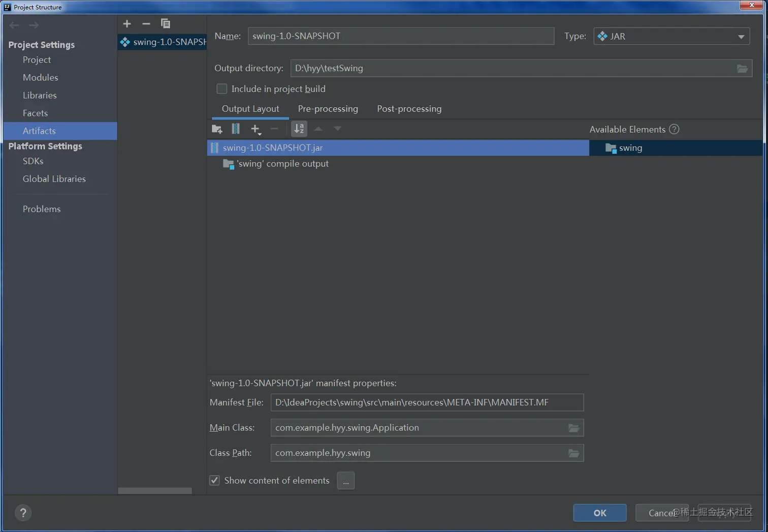The height and width of the screenshot is (532, 768).
Task: Close the Project Structure window
Action: tap(751, 5)
